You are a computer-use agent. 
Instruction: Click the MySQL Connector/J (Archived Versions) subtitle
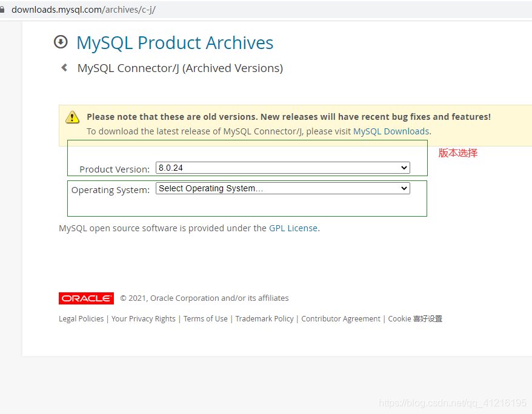[180, 68]
